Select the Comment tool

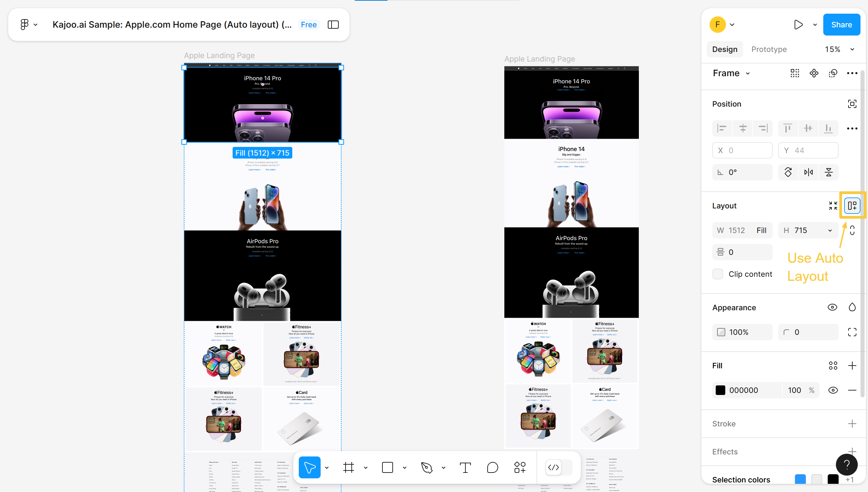pyautogui.click(x=492, y=467)
